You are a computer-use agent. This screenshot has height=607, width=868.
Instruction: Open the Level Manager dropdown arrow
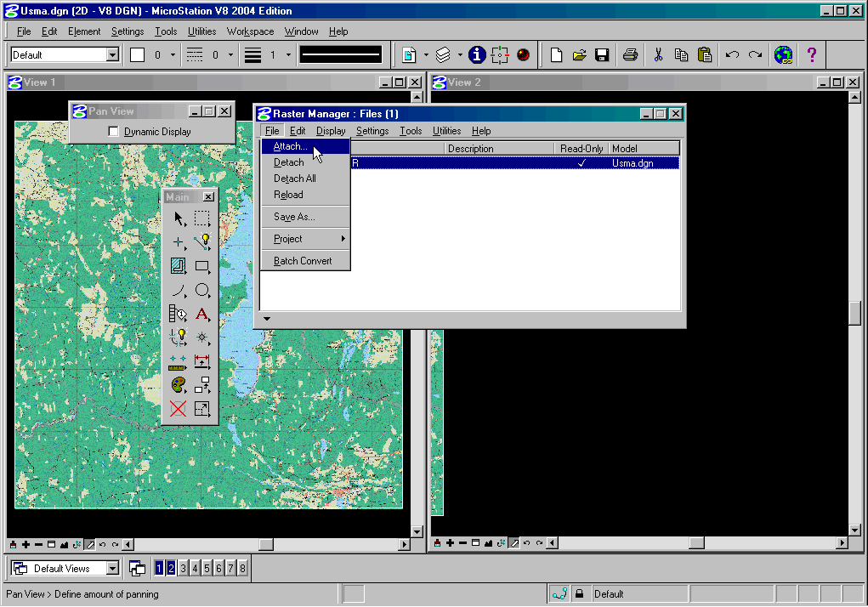click(459, 54)
